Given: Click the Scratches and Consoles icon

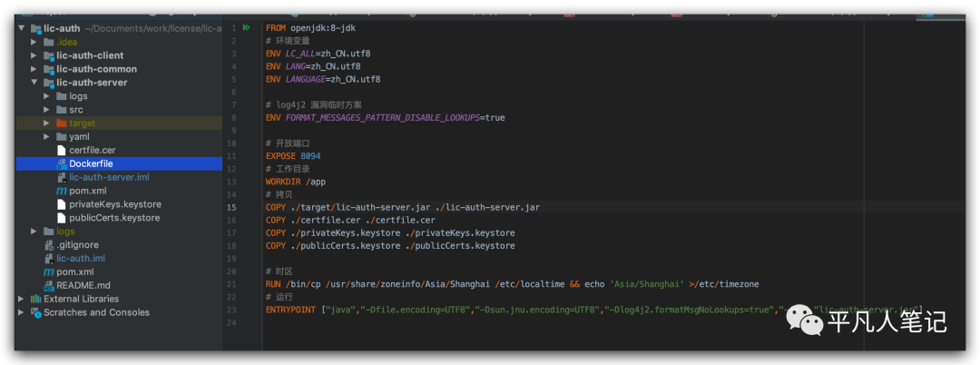Looking at the screenshot, I should (35, 312).
